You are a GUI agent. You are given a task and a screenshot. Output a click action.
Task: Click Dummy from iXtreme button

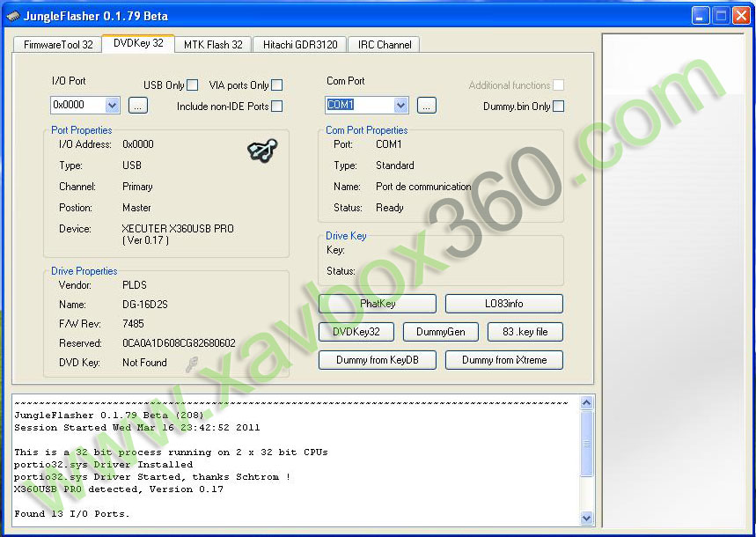(x=503, y=360)
